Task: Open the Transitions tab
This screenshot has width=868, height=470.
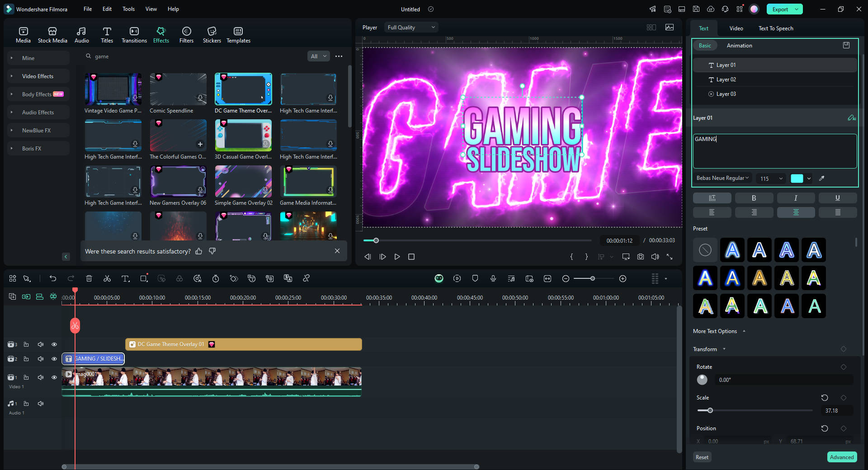Action: [134, 35]
